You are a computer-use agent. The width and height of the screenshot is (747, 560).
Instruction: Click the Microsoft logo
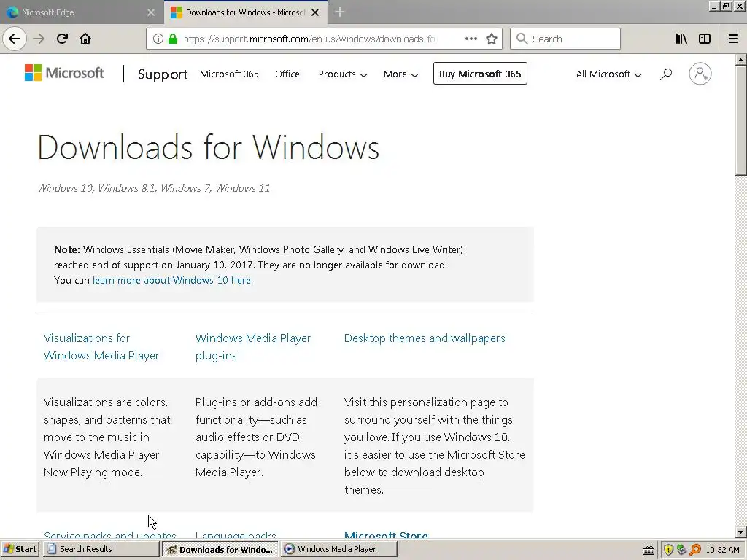coord(64,73)
